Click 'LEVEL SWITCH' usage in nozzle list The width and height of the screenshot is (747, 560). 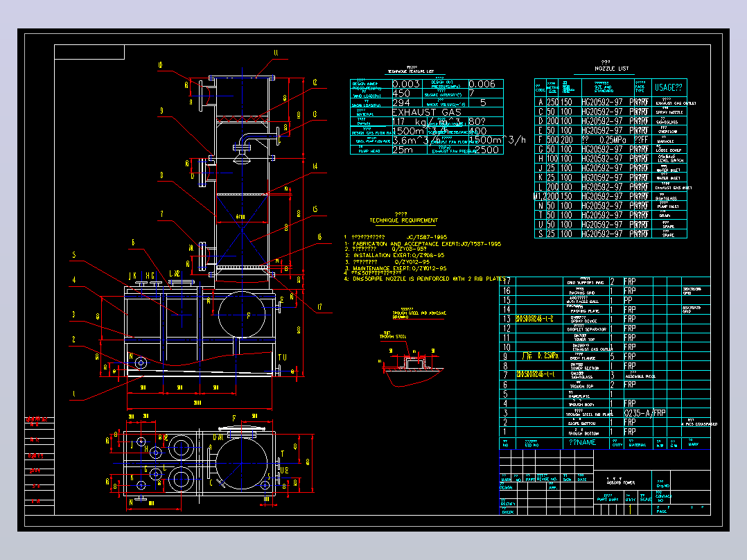pyautogui.click(x=670, y=161)
